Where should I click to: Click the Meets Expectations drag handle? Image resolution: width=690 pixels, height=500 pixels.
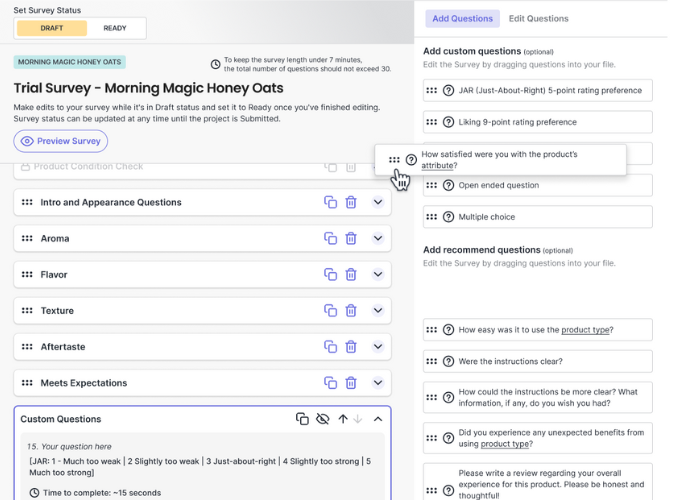[x=27, y=383]
